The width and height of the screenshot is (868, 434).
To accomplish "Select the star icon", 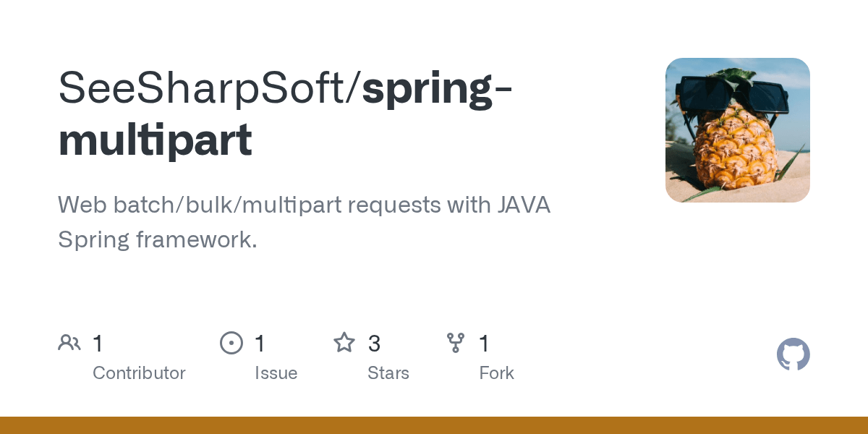I will (345, 342).
